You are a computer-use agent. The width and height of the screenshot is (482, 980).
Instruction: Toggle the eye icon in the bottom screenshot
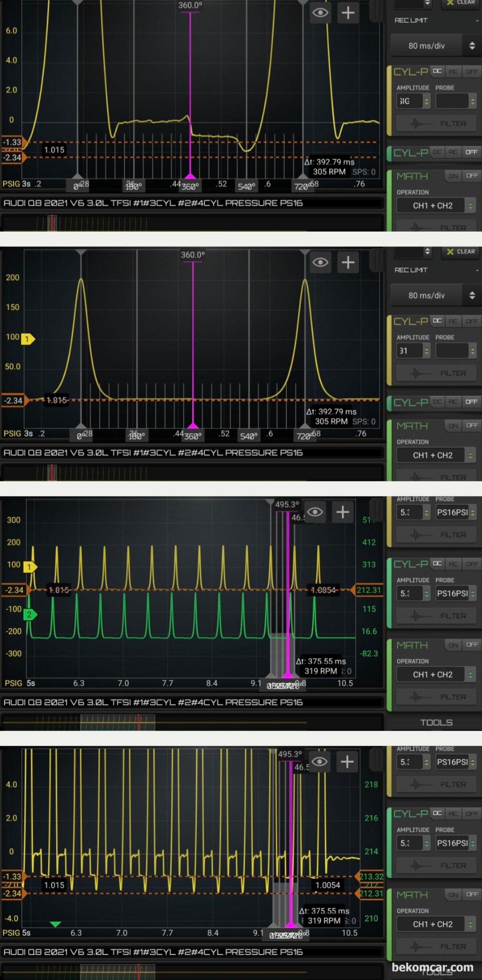click(319, 762)
